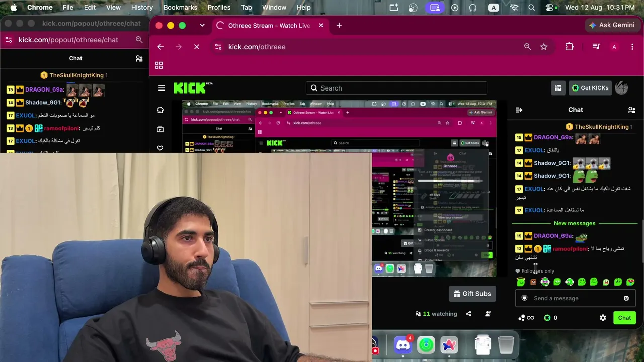Open the Bookmarks menu
This screenshot has height=362, width=644.
pos(180,8)
